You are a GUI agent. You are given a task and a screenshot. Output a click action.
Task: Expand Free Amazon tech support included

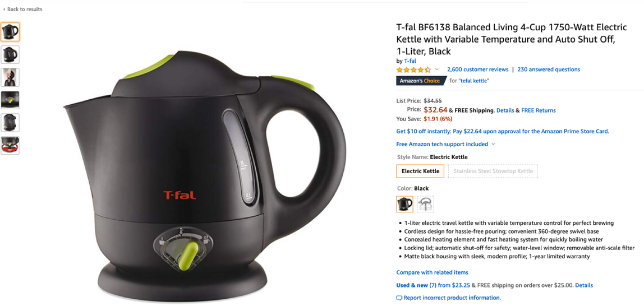tap(445, 144)
